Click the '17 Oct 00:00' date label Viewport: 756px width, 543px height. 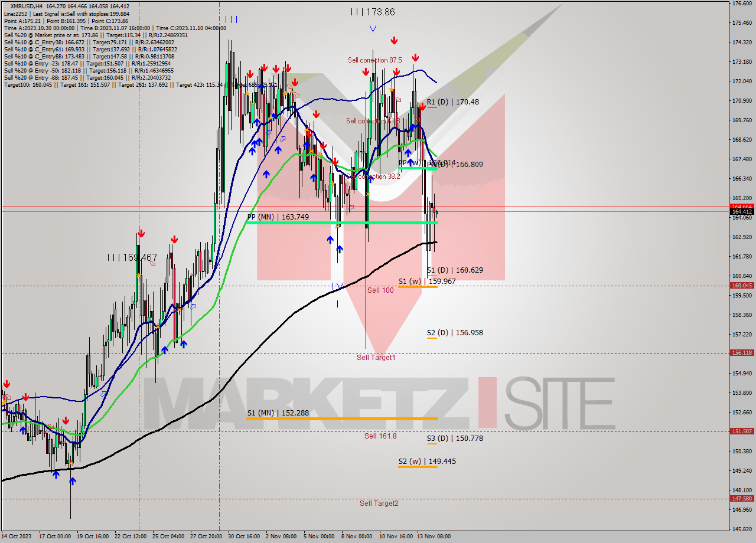pyautogui.click(x=56, y=537)
